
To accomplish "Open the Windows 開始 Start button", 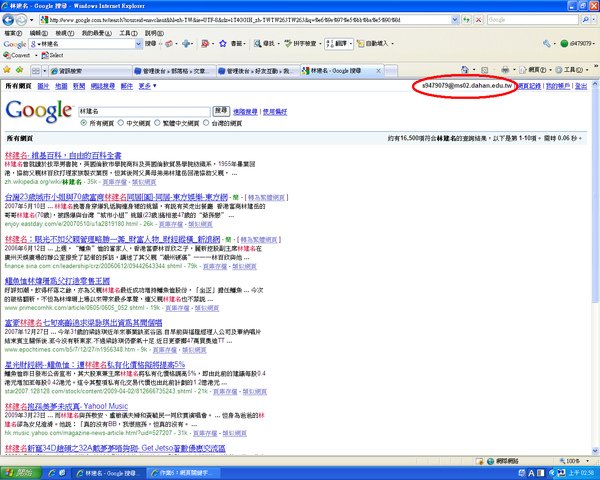I will [x=21, y=473].
